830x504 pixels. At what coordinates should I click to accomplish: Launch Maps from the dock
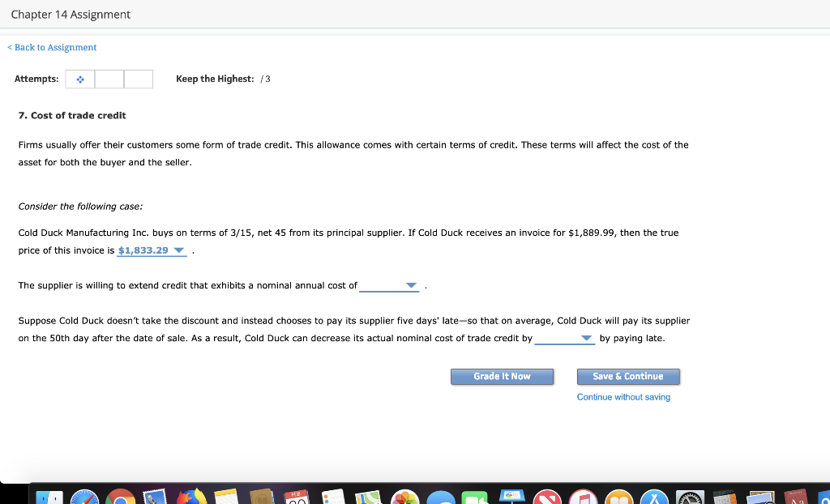point(370,498)
